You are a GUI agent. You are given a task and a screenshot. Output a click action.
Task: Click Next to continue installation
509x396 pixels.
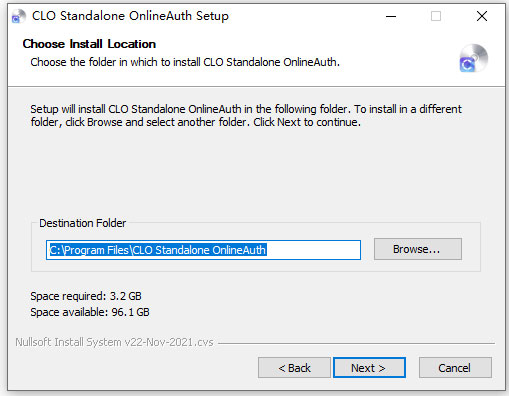369,368
